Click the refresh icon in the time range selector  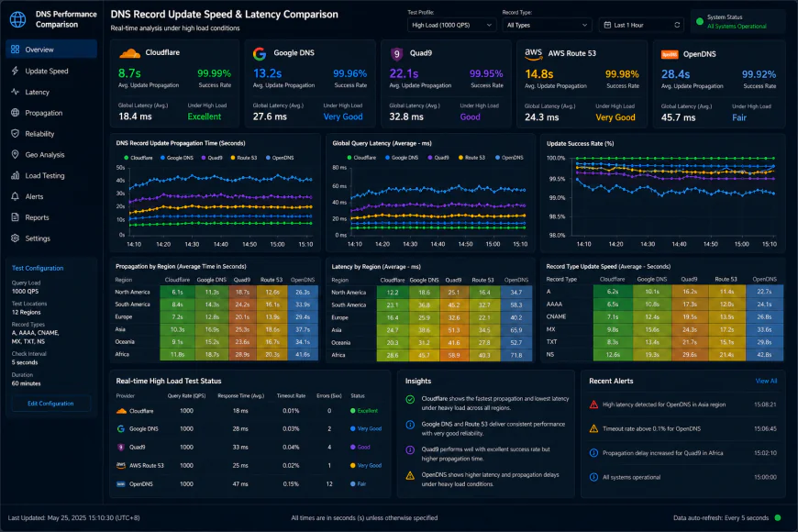[677, 25]
